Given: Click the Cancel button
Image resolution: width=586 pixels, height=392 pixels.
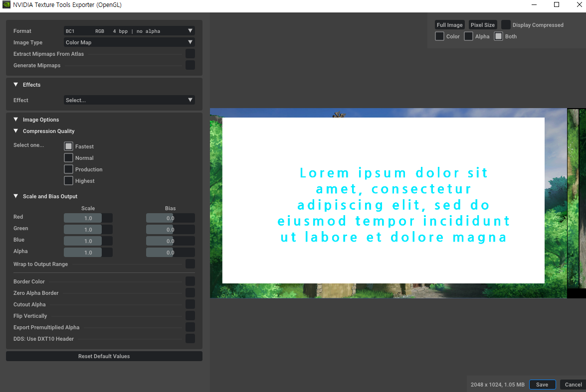Looking at the screenshot, I should coord(573,385).
